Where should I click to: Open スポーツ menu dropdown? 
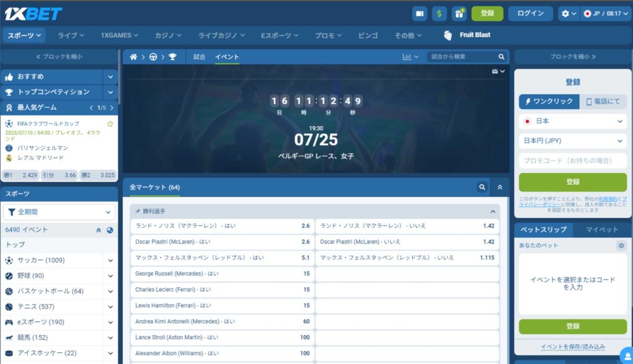pyautogui.click(x=24, y=35)
